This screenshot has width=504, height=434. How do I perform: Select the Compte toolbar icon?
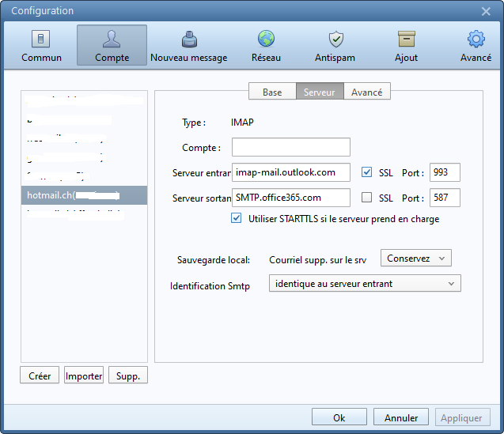coord(112,46)
